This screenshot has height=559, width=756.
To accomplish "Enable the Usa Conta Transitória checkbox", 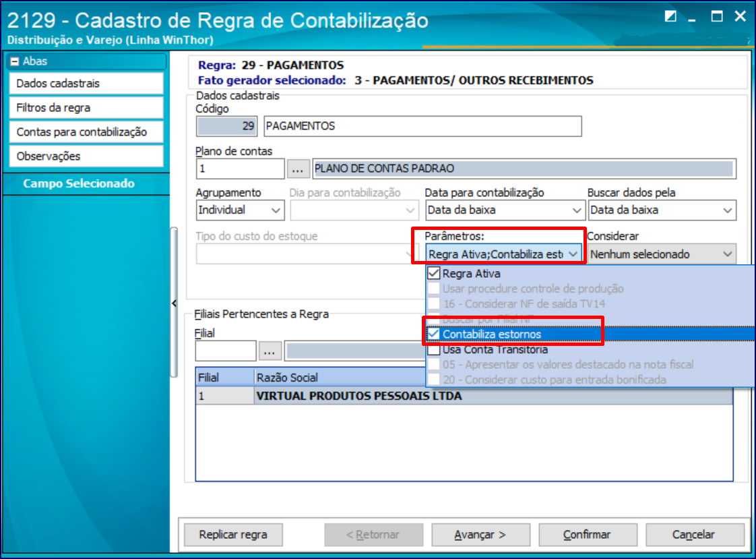I will point(434,350).
